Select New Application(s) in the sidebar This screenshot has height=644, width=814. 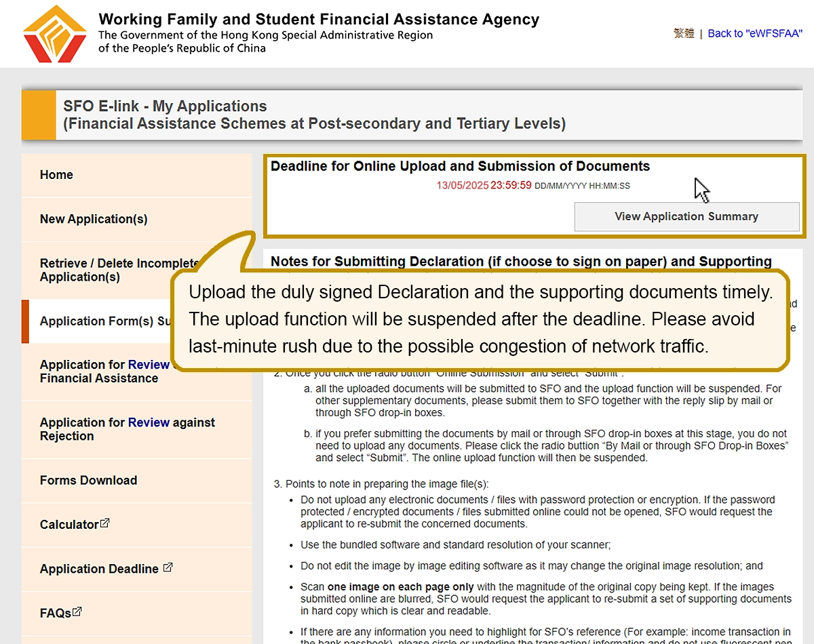click(94, 219)
